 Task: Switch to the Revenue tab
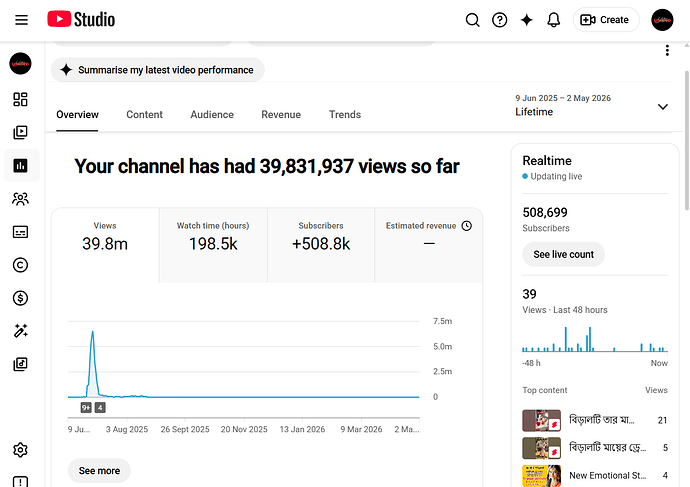click(x=281, y=115)
